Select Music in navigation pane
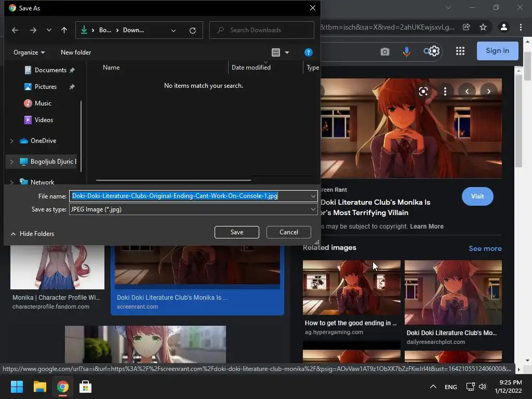This screenshot has height=399, width=532. (43, 103)
